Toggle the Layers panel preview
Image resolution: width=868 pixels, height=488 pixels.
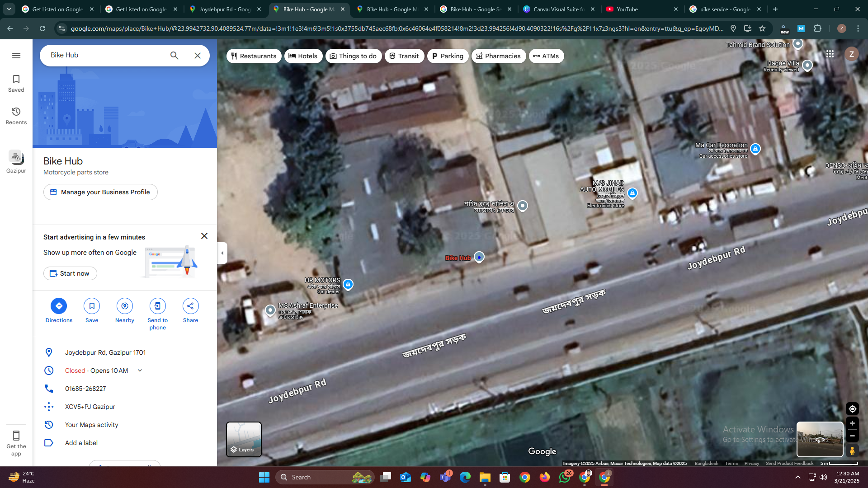[x=244, y=439]
